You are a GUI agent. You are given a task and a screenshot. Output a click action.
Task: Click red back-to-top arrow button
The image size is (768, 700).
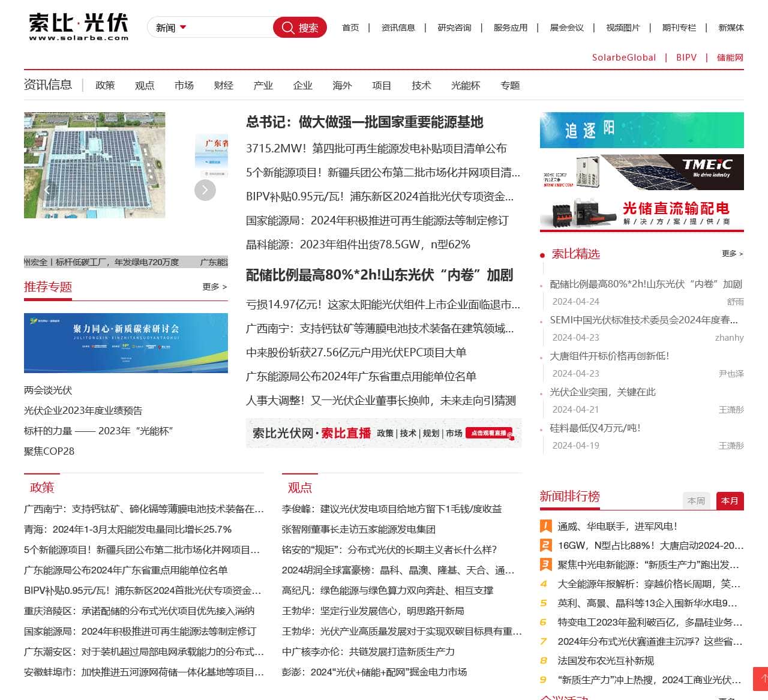pos(761,679)
